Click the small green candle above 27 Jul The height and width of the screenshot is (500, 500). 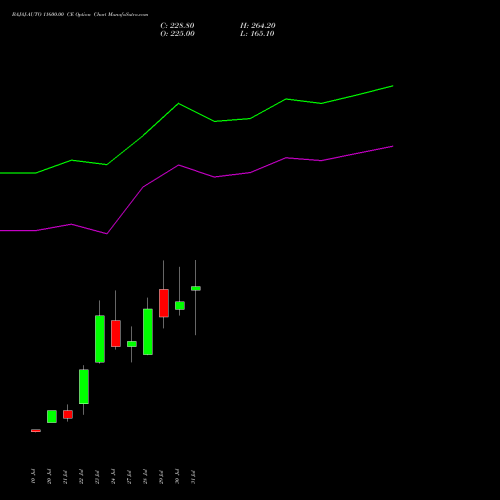(x=132, y=344)
